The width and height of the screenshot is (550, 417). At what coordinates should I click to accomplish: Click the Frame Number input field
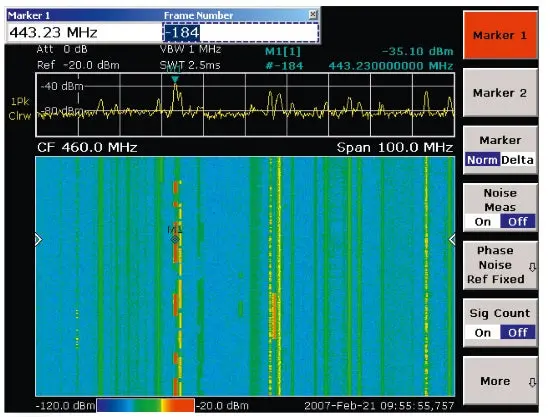point(241,33)
